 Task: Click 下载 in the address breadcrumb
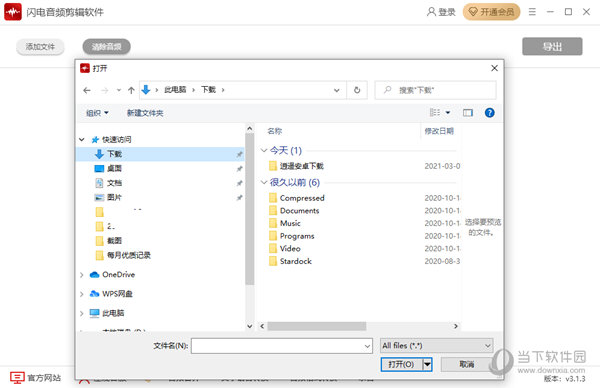[x=209, y=90]
